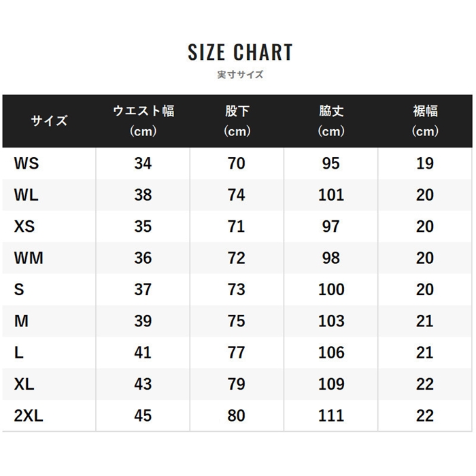476x476 pixels.
Task: Click the 脇丈 (cm) column header
Action: [x=331, y=121]
